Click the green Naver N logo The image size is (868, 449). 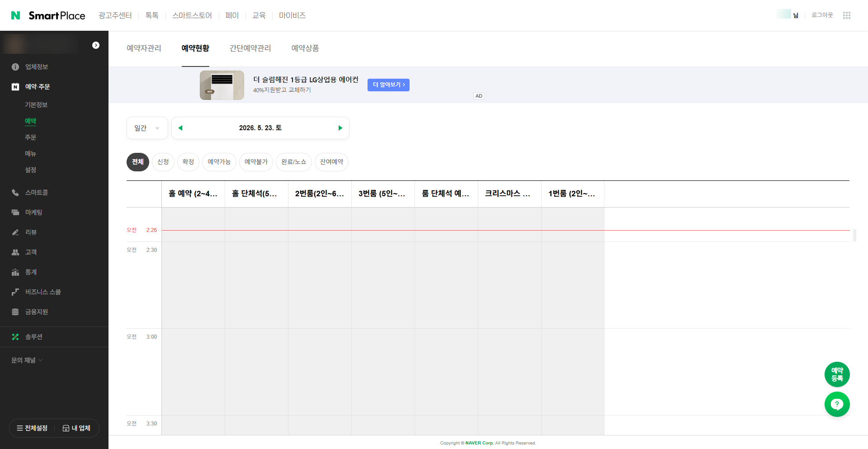[x=15, y=15]
